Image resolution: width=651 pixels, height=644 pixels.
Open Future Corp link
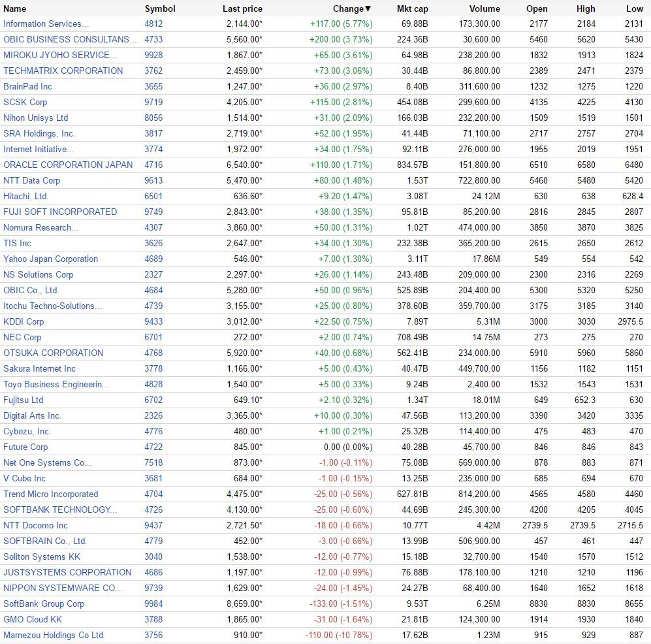pyautogui.click(x=25, y=447)
